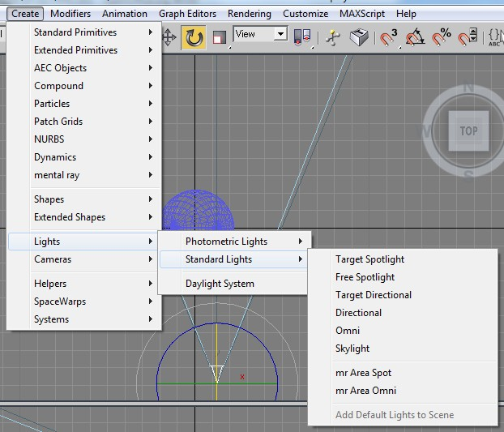The height and width of the screenshot is (432, 504).
Task: Select the Lights menu entry
Action: click(x=83, y=242)
